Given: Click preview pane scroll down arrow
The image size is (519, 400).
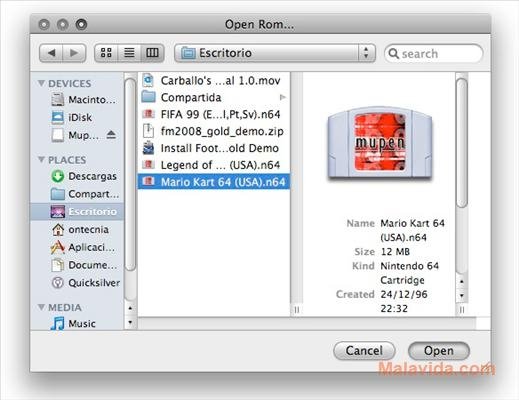Looking at the screenshot, I should point(462,295).
